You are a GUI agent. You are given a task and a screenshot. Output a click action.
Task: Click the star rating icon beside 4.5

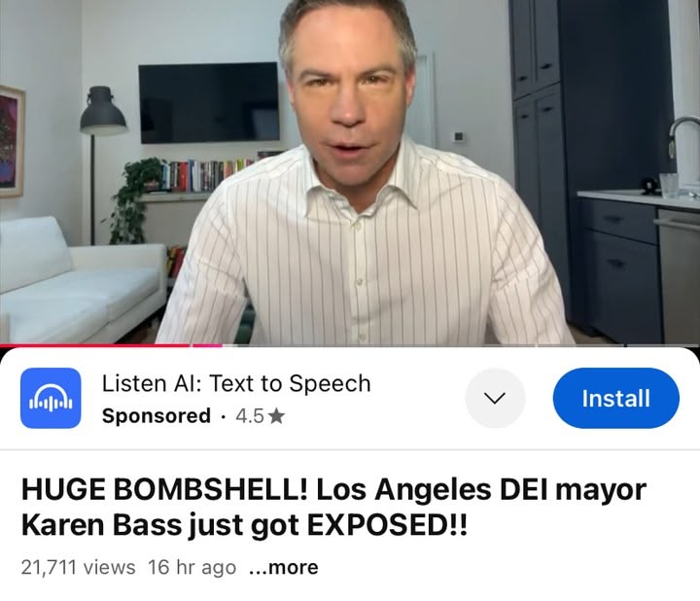(x=277, y=416)
